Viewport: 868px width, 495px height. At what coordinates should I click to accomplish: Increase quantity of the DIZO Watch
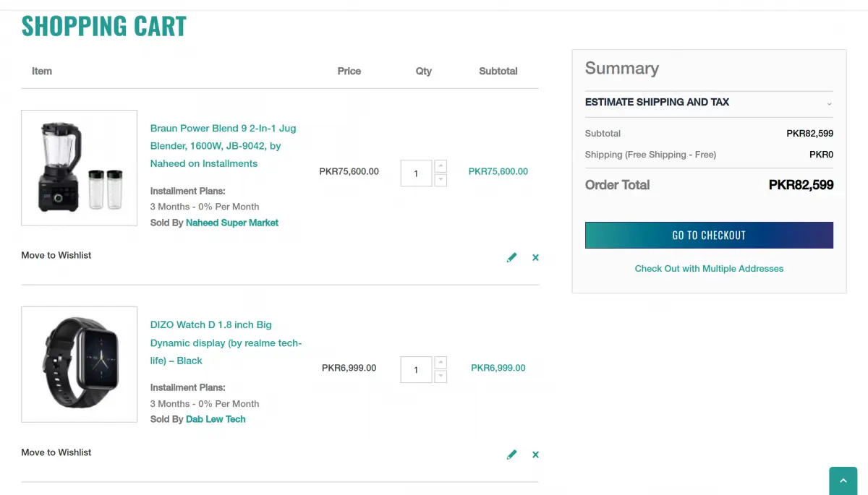440,361
